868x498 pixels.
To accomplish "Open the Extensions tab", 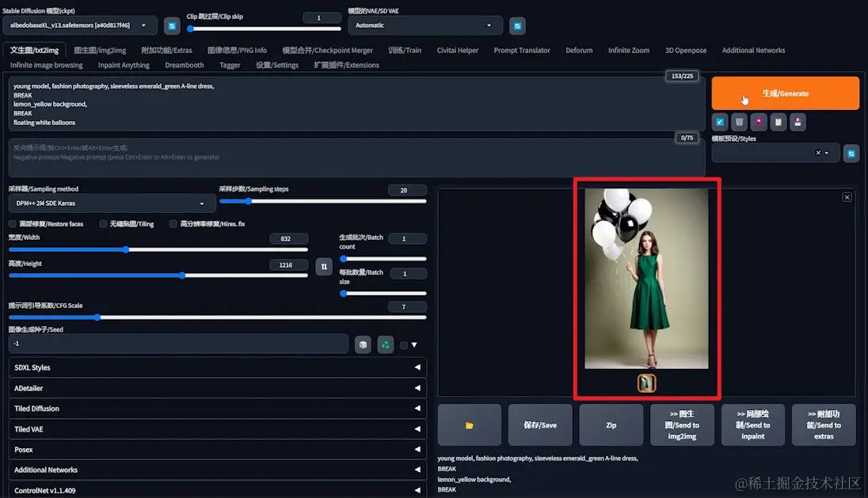I will click(347, 65).
